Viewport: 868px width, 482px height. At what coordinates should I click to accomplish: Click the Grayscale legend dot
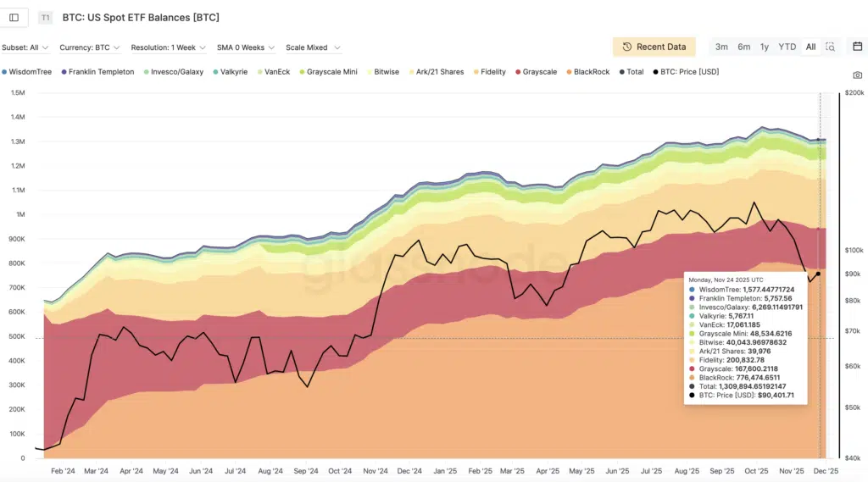pos(516,72)
